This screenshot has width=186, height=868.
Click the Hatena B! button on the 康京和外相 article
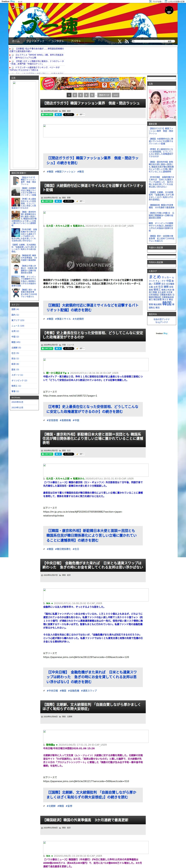click(x=58, y=454)
